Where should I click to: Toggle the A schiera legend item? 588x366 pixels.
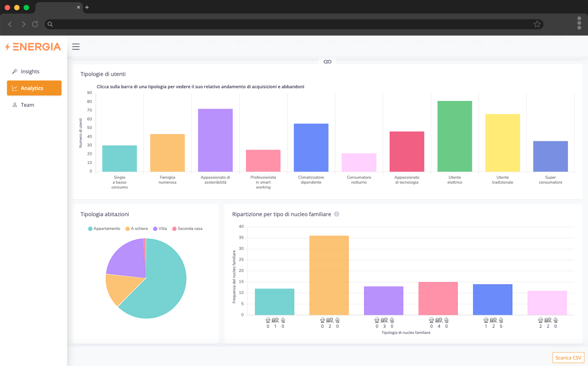[x=136, y=229]
